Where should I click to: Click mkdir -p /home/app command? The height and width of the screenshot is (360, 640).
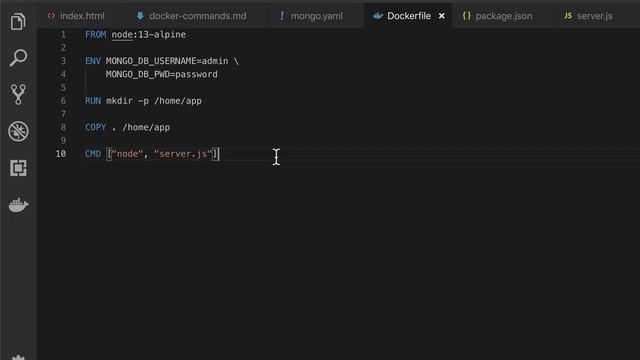(154, 101)
